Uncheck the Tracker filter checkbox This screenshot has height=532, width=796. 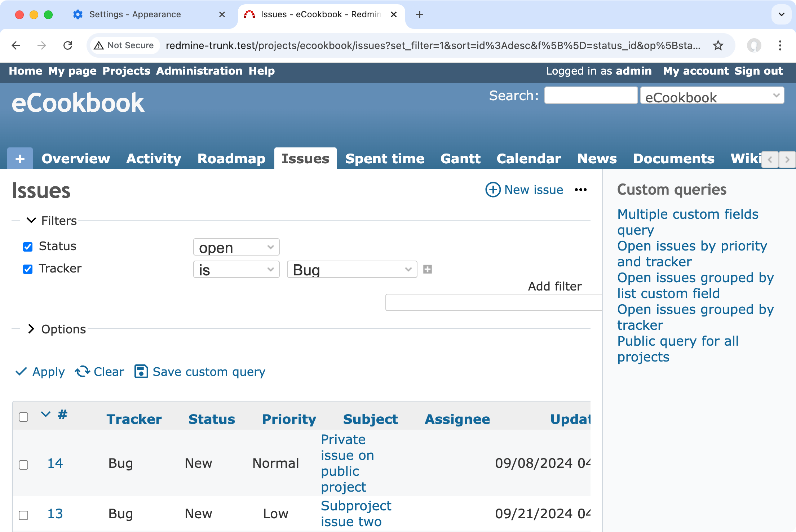[28, 269]
